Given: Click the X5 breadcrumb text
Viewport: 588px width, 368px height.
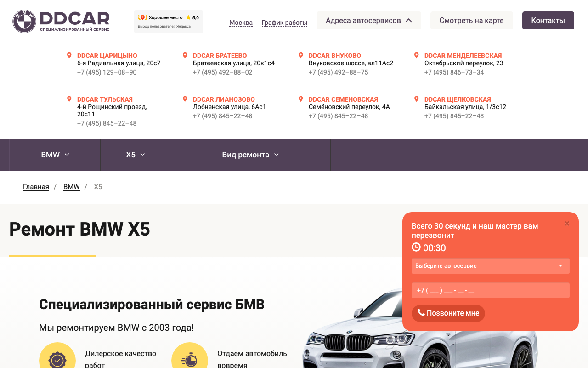Looking at the screenshot, I should click(x=98, y=187).
